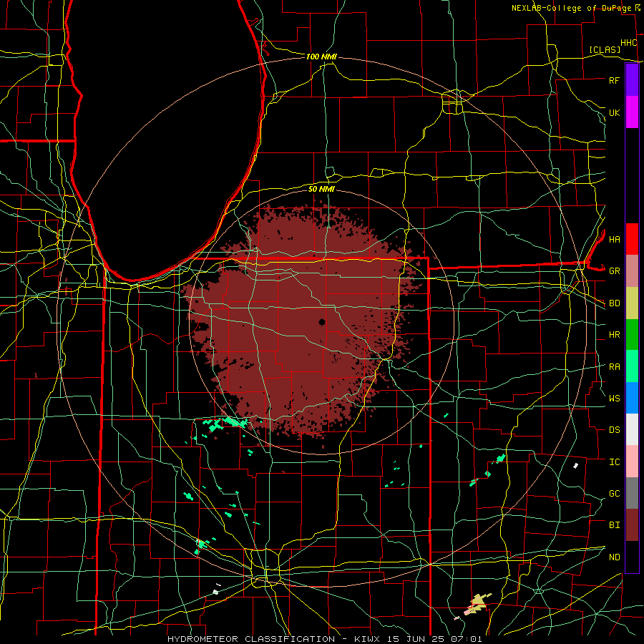Click the "UK" legend label
The image size is (644, 644).
614,112
